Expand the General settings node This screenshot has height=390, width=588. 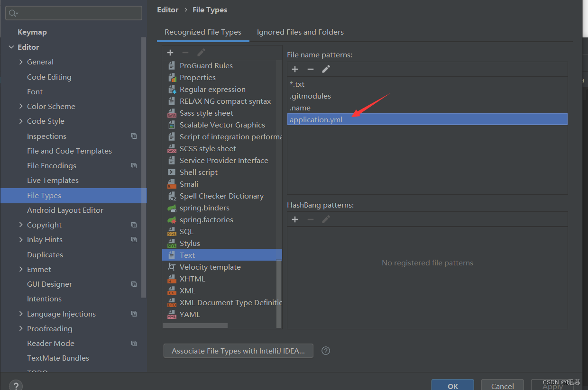pos(21,62)
